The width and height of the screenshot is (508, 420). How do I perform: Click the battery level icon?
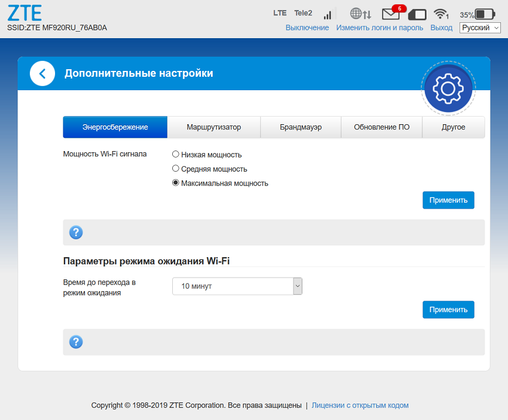(x=485, y=14)
